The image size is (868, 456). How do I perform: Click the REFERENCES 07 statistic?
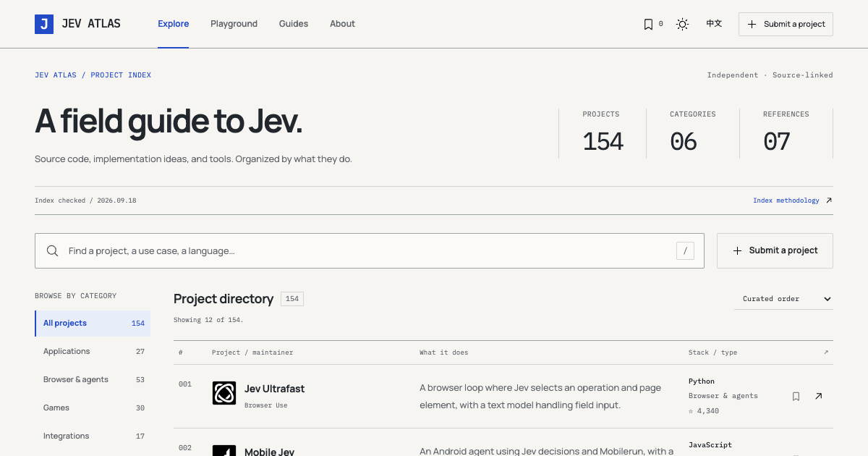(786, 133)
